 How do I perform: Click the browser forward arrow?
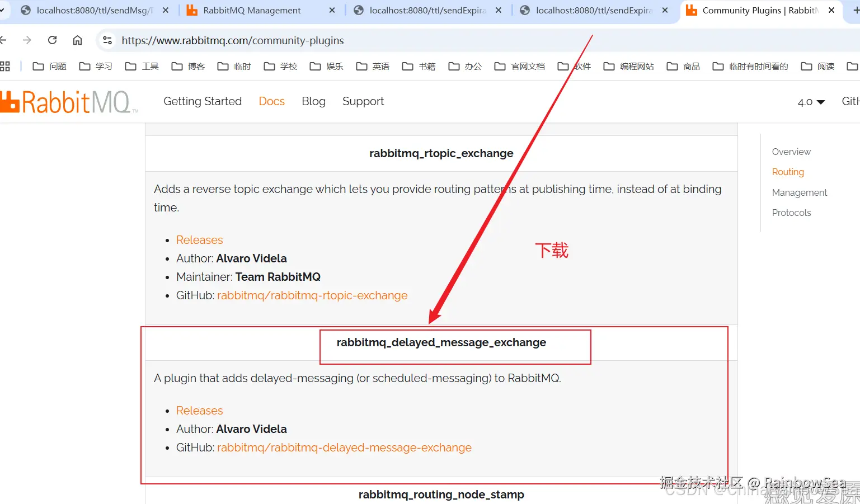(x=27, y=40)
